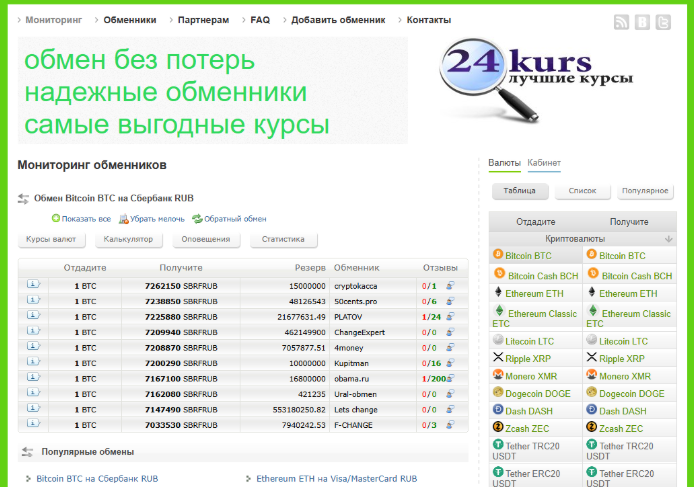This screenshot has width=694, height=490.
Task: Select Ethereum Classic ETC in Отдадите column
Action: [535, 318]
